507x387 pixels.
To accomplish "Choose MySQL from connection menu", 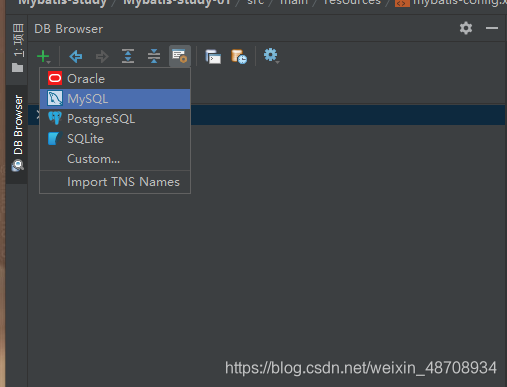I will pyautogui.click(x=115, y=99).
